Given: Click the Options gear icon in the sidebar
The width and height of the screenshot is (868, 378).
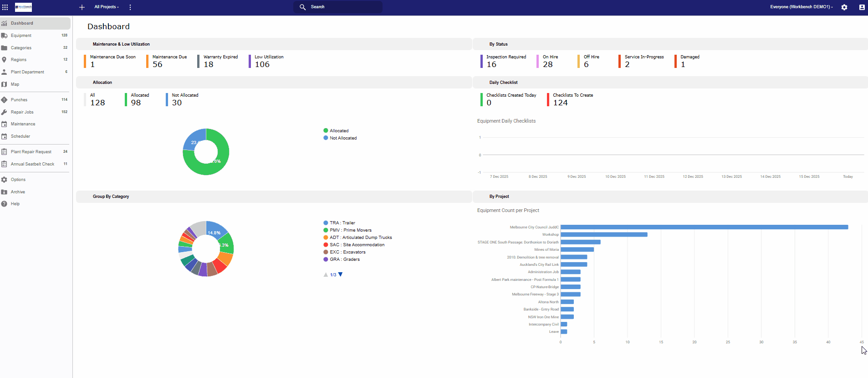Looking at the screenshot, I should (x=4, y=180).
